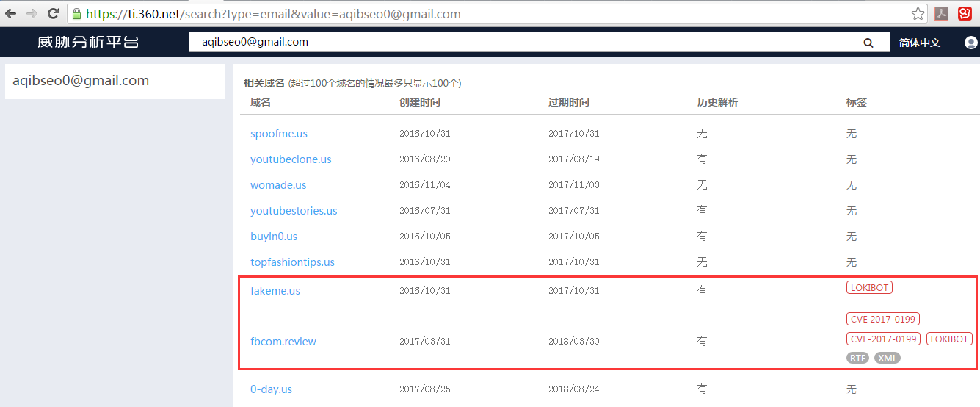Click the email search input field
Image resolution: width=980 pixels, height=407 pixels.
click(514, 43)
